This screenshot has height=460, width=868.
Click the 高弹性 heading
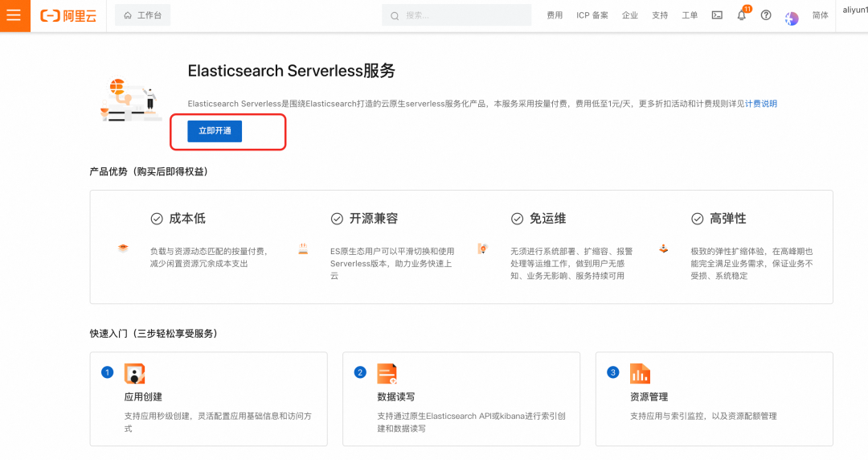pos(728,219)
